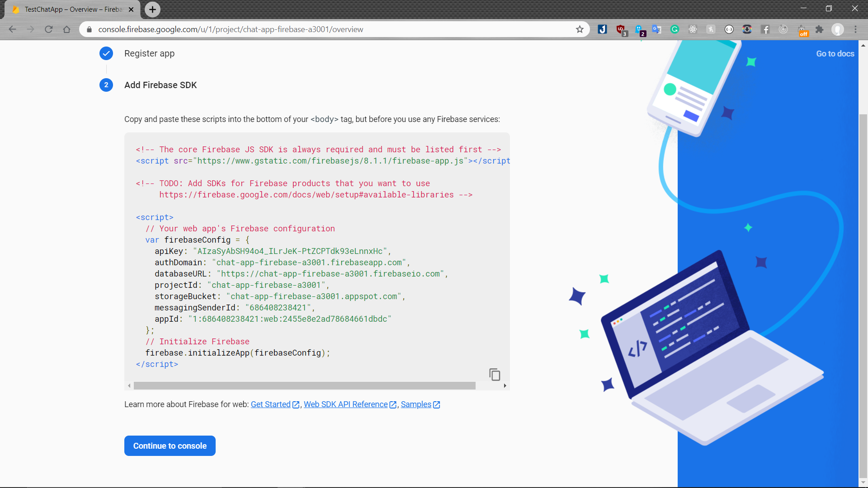Screen dimensions: 868x488
Task: Click the appId value string
Action: [x=290, y=319]
